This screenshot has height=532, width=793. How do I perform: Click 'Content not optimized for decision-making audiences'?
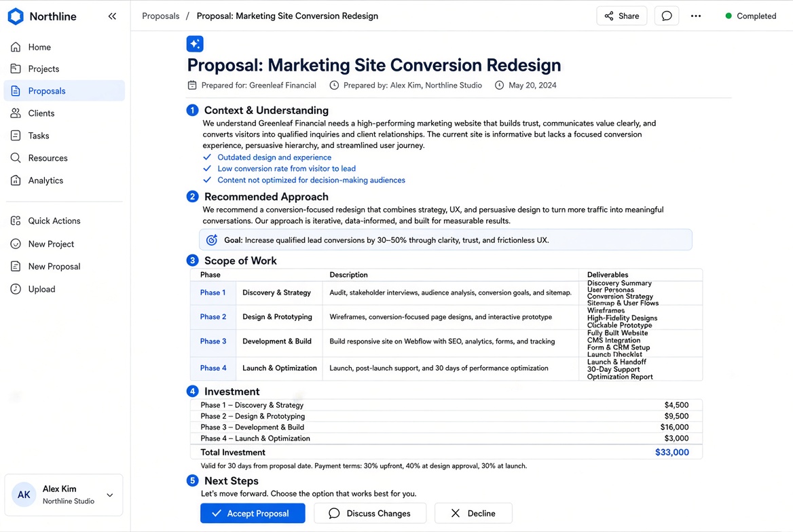coord(312,180)
